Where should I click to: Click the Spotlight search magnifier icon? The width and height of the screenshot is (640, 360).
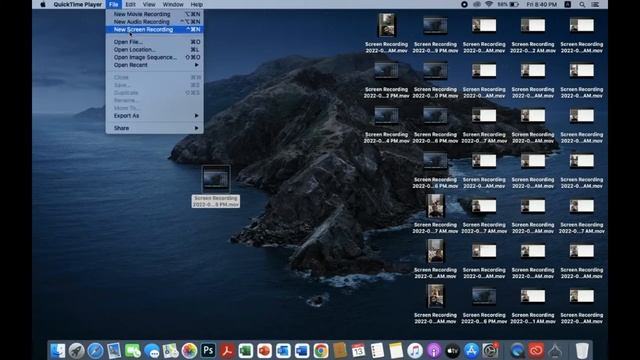(x=582, y=4)
